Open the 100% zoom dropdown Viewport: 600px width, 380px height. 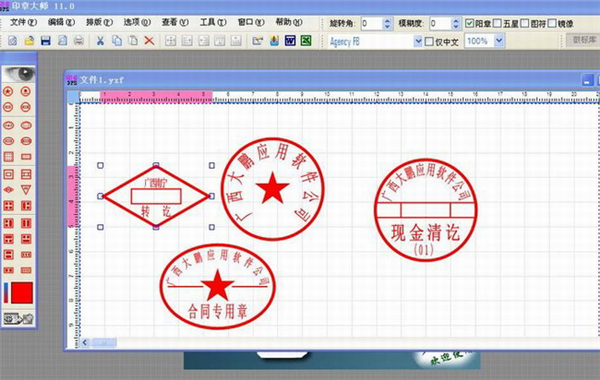[x=499, y=41]
